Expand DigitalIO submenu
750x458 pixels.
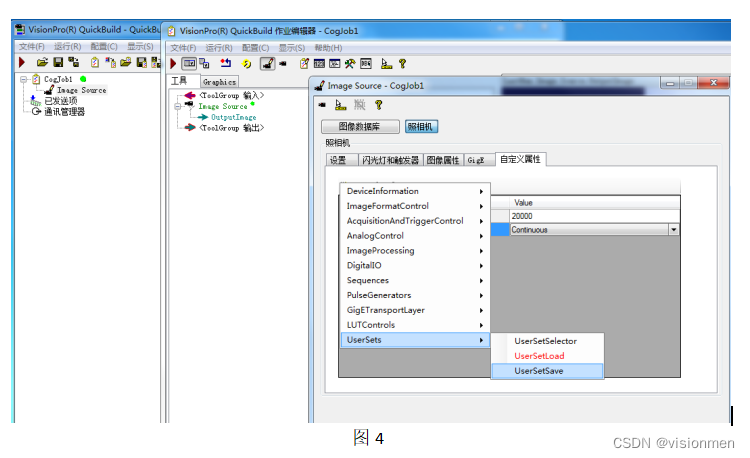point(415,265)
